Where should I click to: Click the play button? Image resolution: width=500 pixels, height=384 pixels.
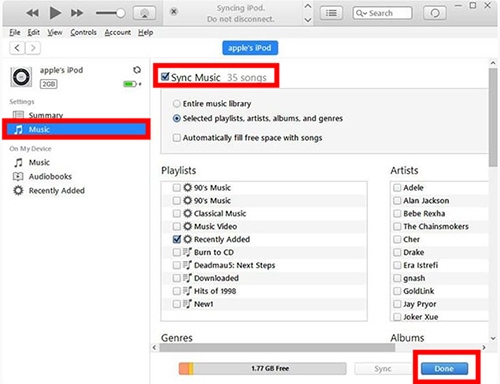[55, 13]
